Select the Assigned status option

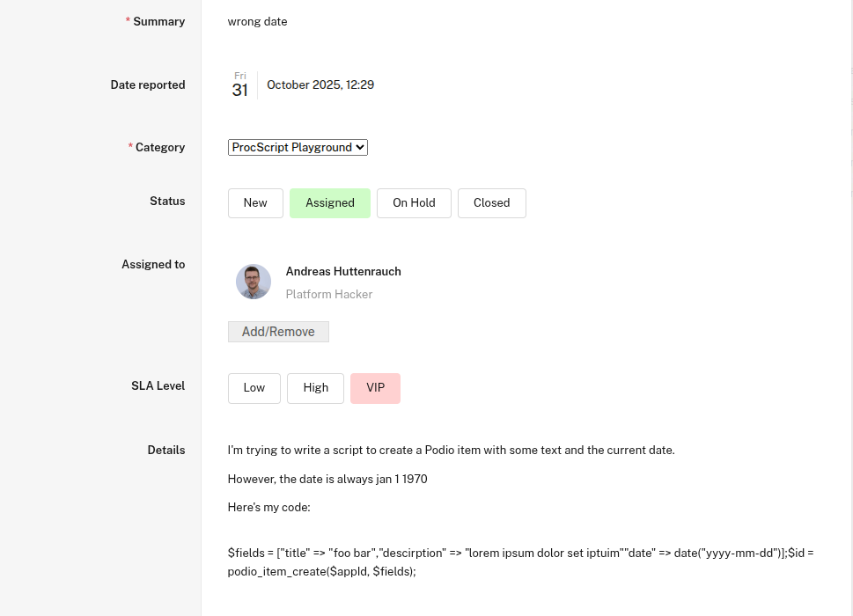tap(330, 203)
